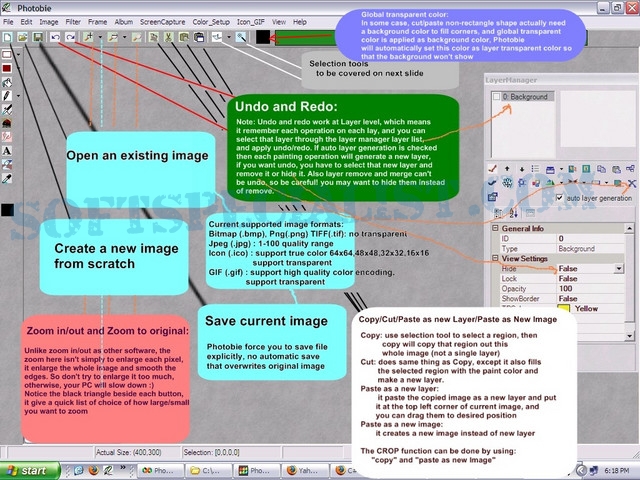Click the move layer up arrow

507,169
